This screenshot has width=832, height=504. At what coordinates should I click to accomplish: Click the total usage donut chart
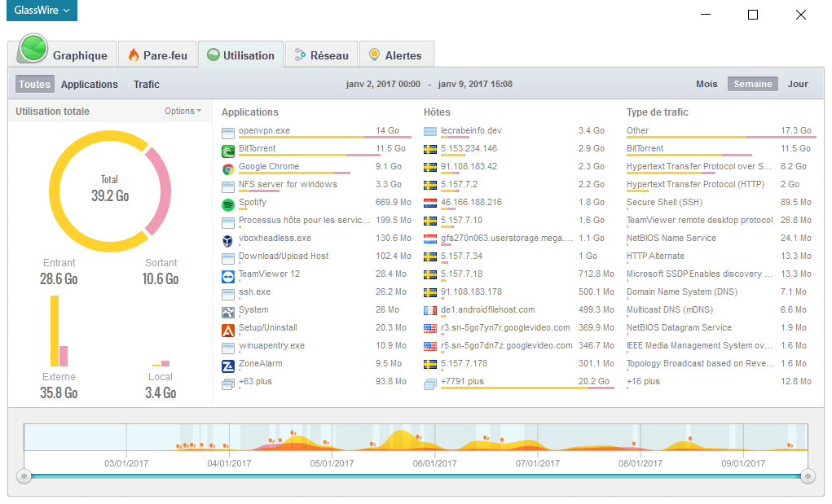point(110,191)
